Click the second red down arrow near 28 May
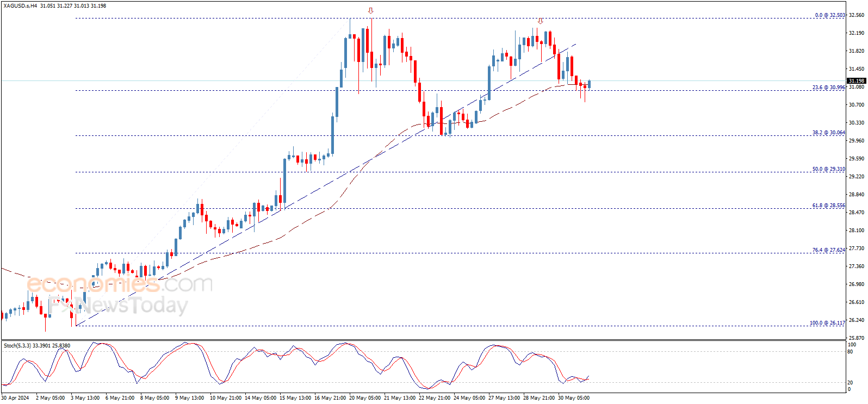Screen dimensions: 868x404 pyautogui.click(x=540, y=21)
